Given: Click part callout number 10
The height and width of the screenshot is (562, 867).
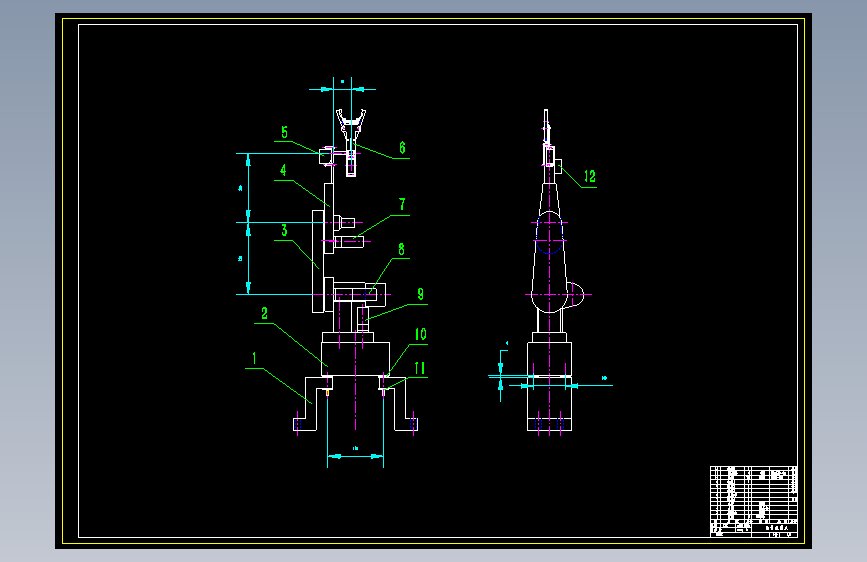Looking at the screenshot, I should point(421,334).
